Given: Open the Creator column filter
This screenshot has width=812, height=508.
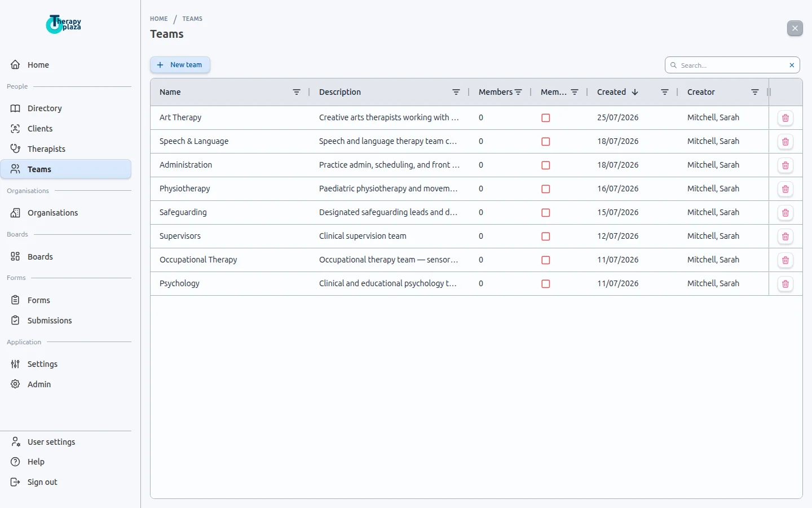Looking at the screenshot, I should point(755,92).
